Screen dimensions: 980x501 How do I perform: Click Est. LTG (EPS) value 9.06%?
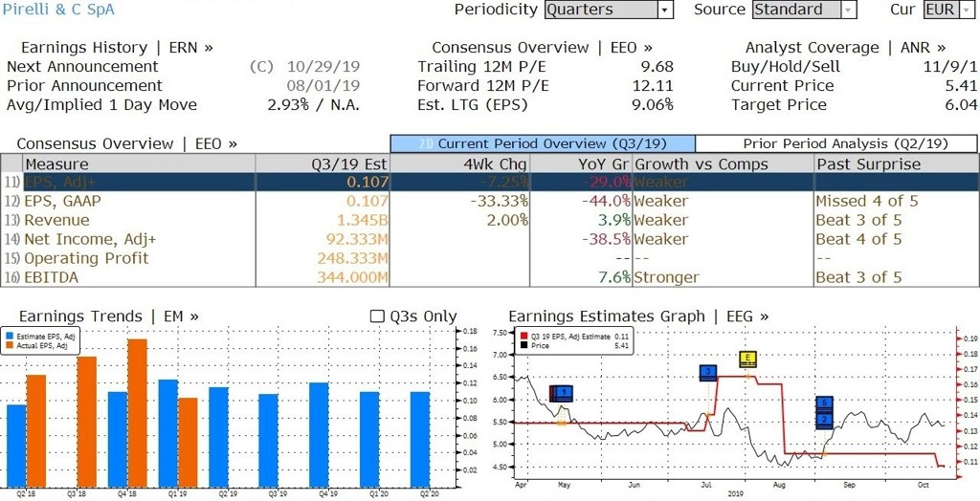653,105
